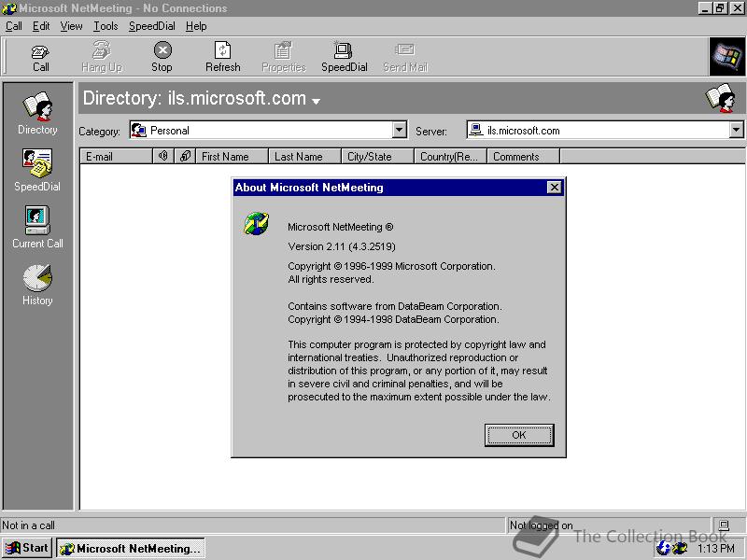Refresh the directory listing
The image size is (747, 560).
point(222,57)
